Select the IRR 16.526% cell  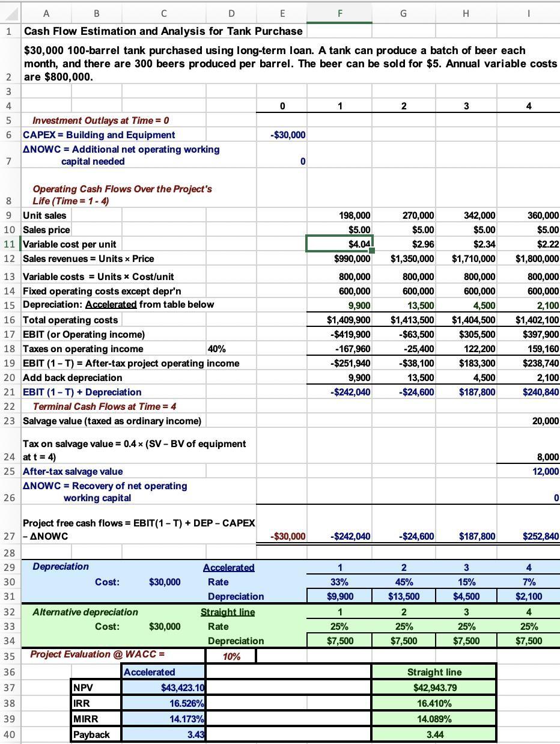tap(163, 703)
